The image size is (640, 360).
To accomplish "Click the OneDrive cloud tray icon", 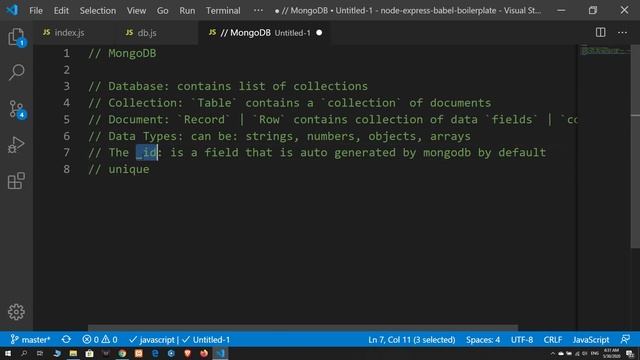I will coord(561,353).
